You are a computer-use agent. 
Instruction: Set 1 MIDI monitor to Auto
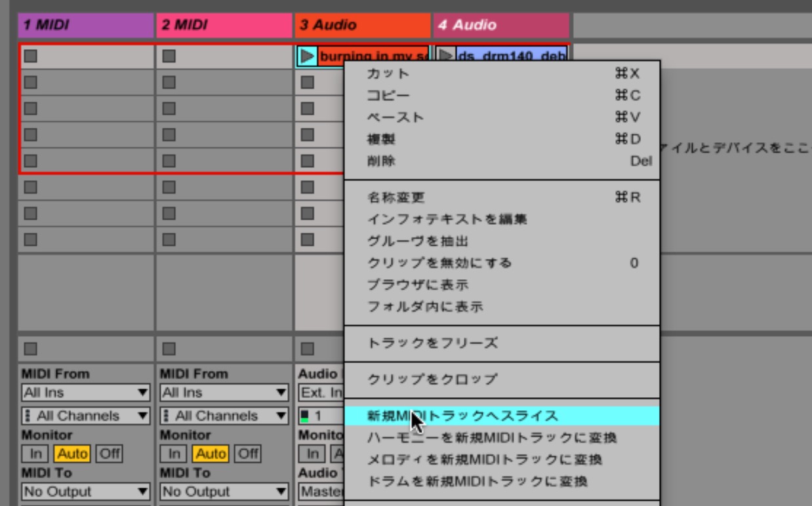[x=73, y=454]
